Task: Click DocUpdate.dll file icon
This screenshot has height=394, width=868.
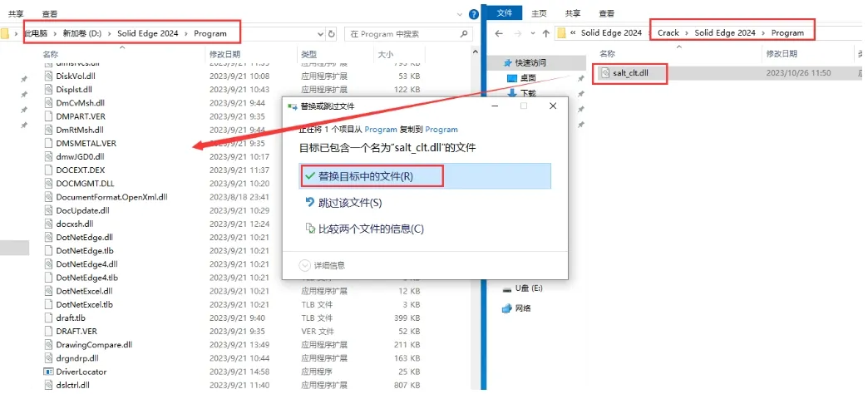Action: 49,210
